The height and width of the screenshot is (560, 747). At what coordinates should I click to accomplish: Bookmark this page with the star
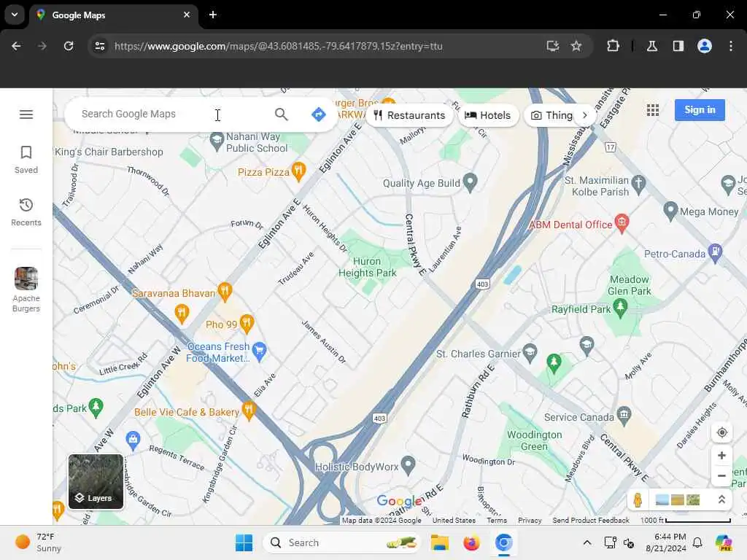[x=576, y=46]
